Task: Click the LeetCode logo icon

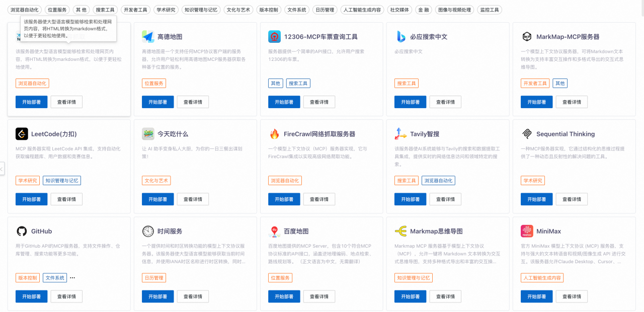Action: point(22,134)
